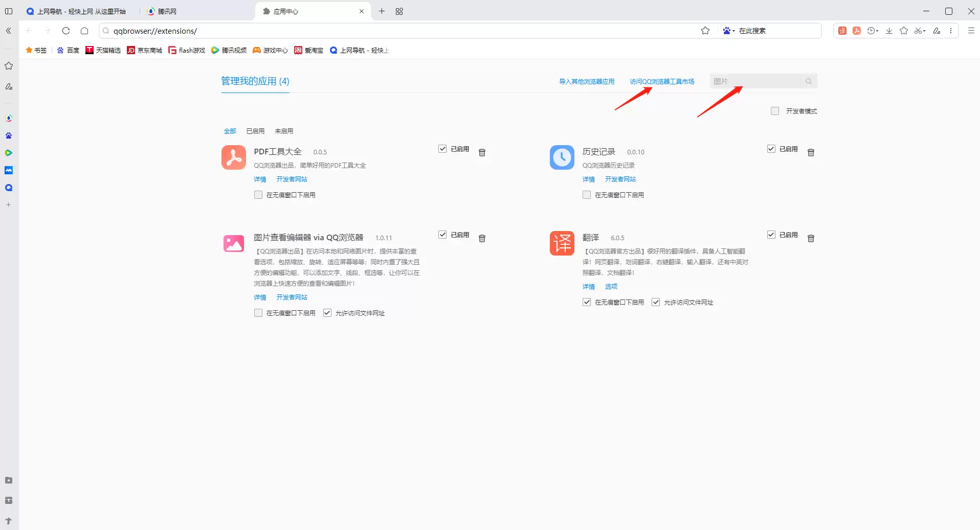980x530 pixels.
Task: Click the search magnifier in extensions search
Action: point(809,81)
